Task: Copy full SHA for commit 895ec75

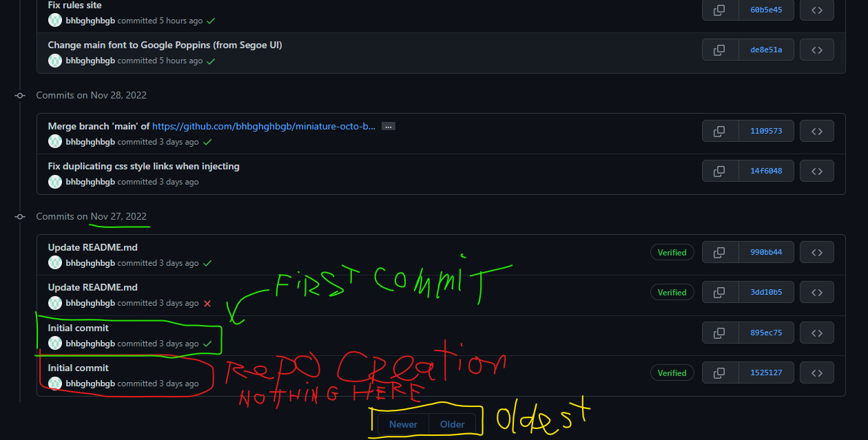Action: tap(720, 333)
